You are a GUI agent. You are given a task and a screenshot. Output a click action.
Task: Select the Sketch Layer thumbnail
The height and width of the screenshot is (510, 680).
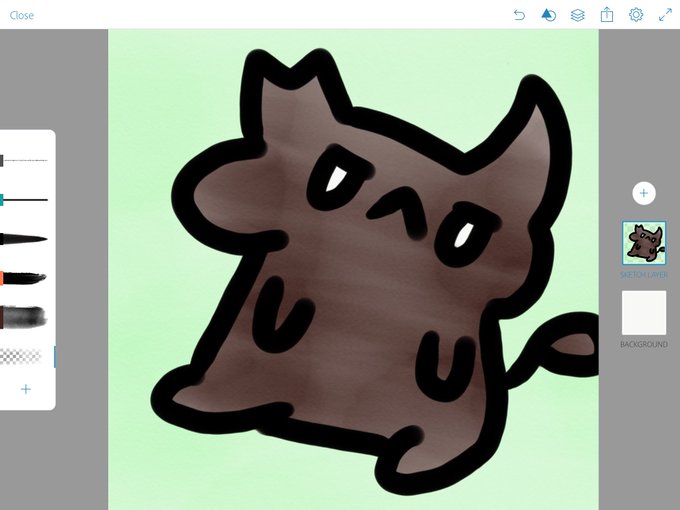(x=644, y=243)
